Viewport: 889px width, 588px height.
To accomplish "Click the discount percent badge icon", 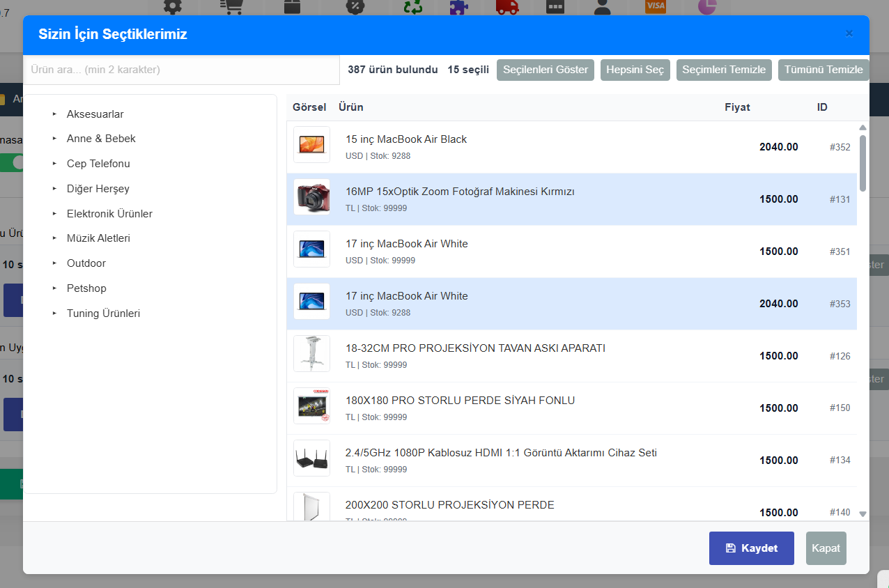I will point(355,6).
